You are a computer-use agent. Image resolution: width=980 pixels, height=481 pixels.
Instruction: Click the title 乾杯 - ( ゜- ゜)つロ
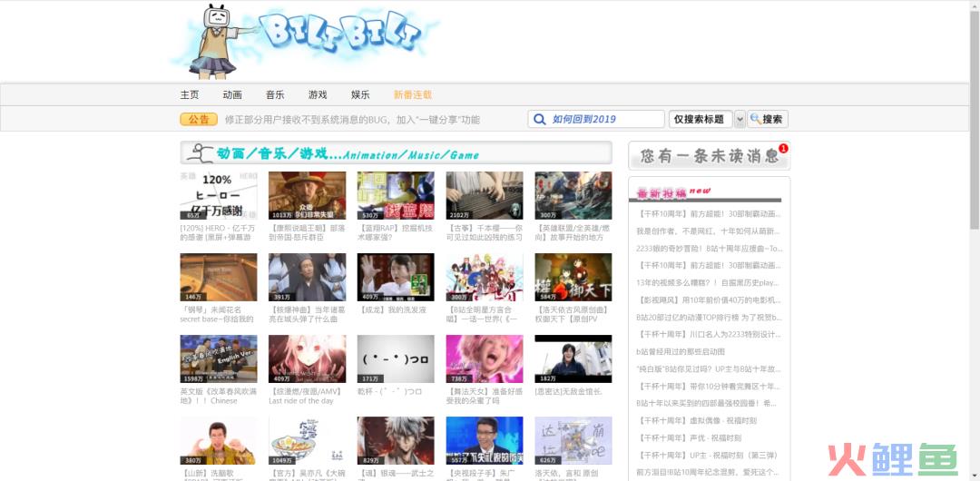pyautogui.click(x=390, y=391)
